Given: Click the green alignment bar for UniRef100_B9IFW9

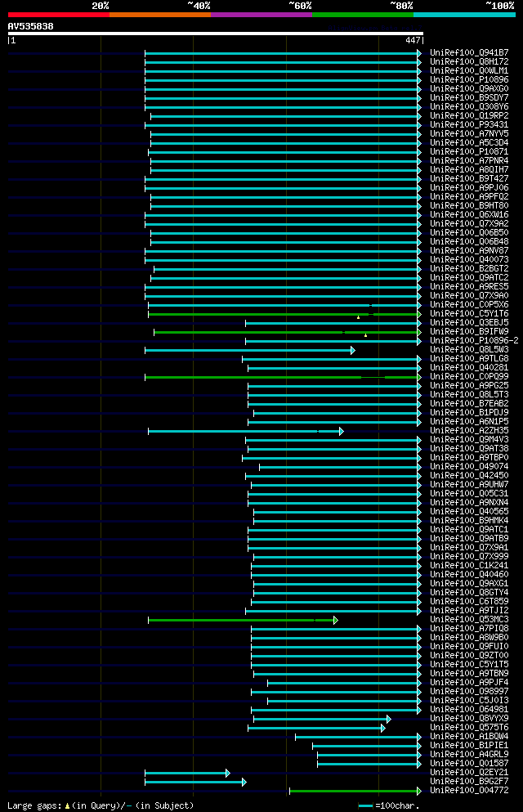Looking at the screenshot, I should 287,332.
